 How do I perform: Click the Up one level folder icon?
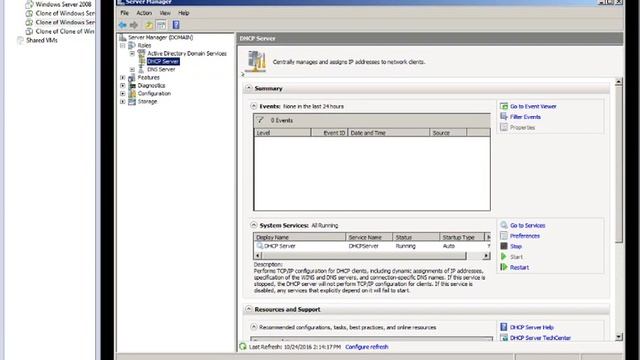click(x=149, y=25)
